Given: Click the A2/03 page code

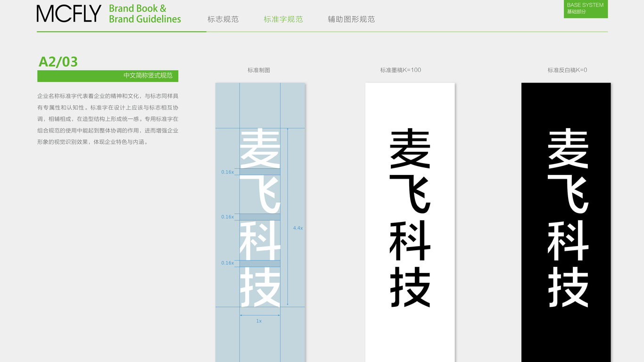Looking at the screenshot, I should click(x=58, y=62).
